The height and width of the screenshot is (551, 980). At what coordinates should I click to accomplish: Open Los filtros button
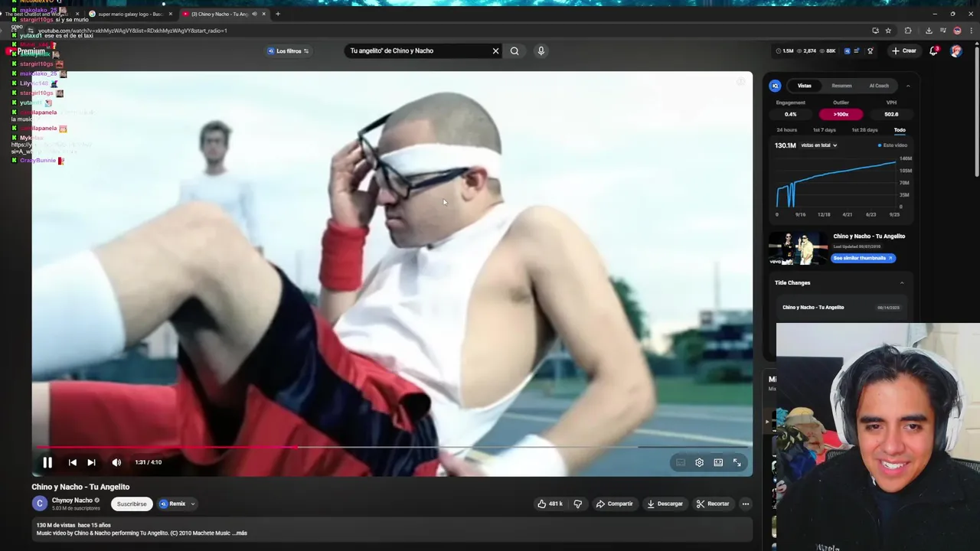288,51
